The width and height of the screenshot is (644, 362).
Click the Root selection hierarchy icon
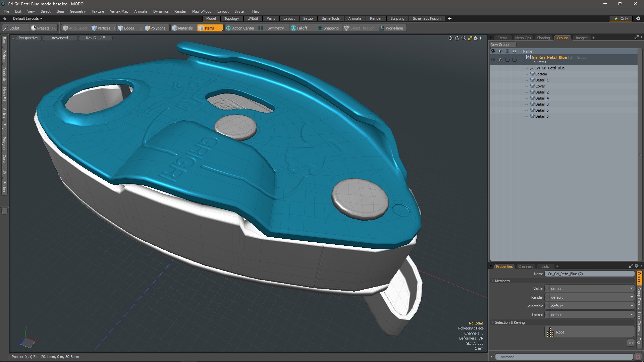pos(550,333)
